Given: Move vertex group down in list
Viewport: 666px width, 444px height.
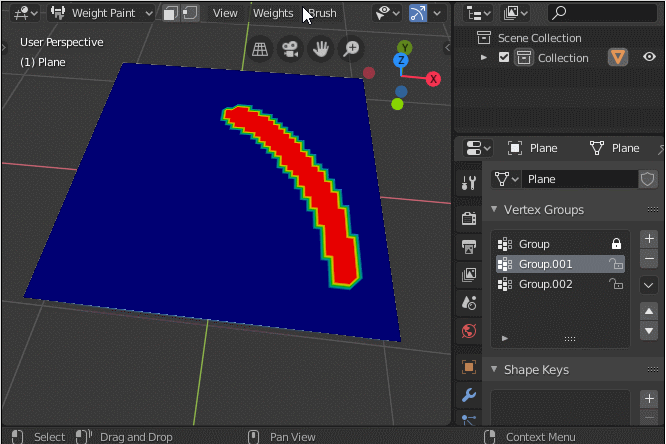Looking at the screenshot, I should point(649,331).
